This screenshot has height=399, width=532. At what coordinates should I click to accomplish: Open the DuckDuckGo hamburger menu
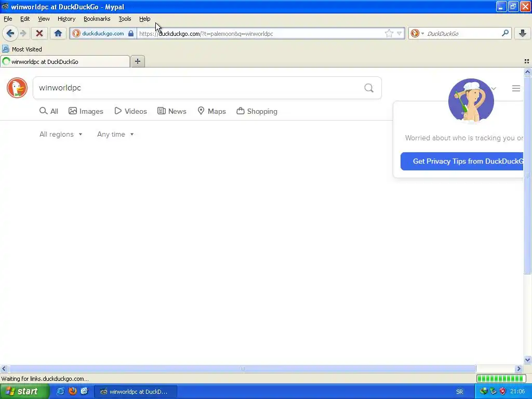(x=516, y=88)
